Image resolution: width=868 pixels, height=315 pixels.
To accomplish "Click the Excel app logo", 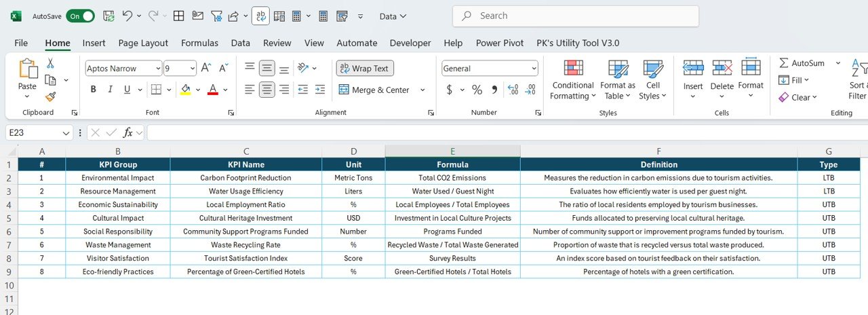I will [x=16, y=16].
